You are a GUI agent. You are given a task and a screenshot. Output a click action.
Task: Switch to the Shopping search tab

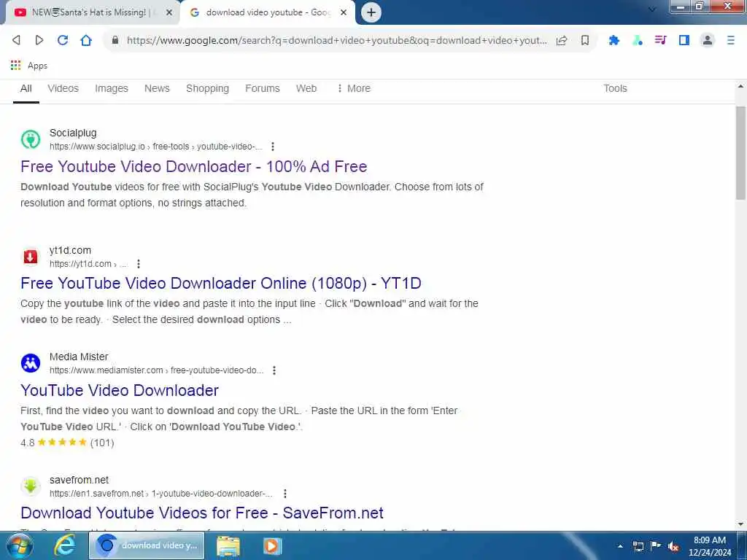(207, 88)
